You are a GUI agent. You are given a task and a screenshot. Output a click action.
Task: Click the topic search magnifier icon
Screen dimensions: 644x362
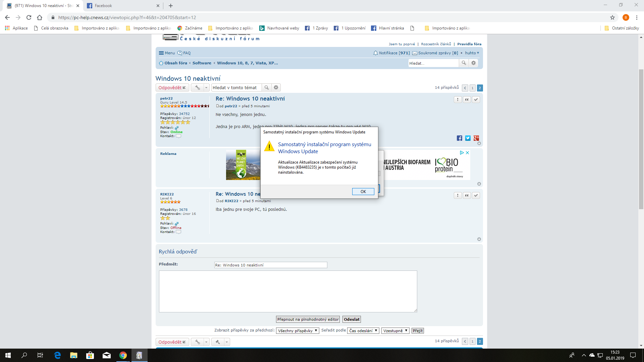click(266, 87)
